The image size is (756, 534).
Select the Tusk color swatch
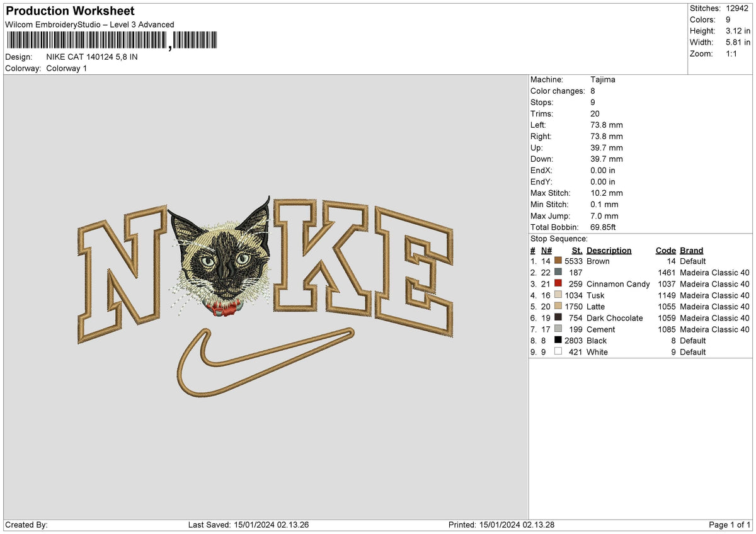[558, 295]
